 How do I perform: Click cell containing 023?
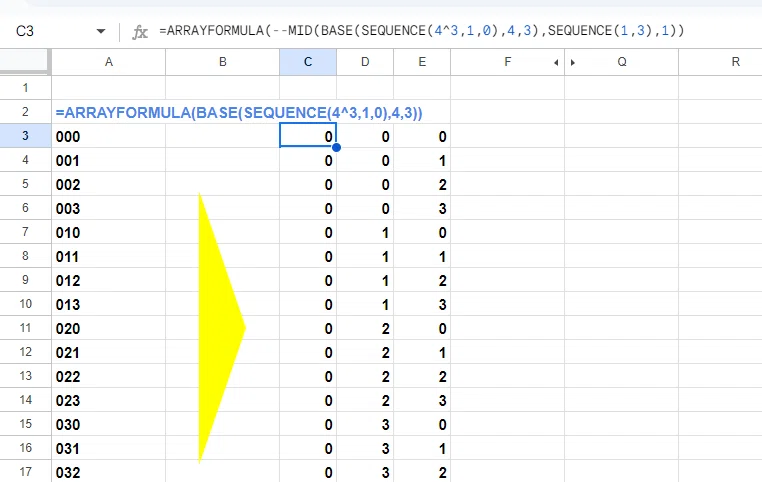coord(108,400)
